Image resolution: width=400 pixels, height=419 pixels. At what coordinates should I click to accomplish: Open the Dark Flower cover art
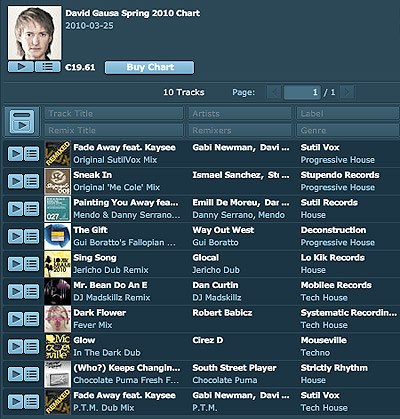pos(58,319)
